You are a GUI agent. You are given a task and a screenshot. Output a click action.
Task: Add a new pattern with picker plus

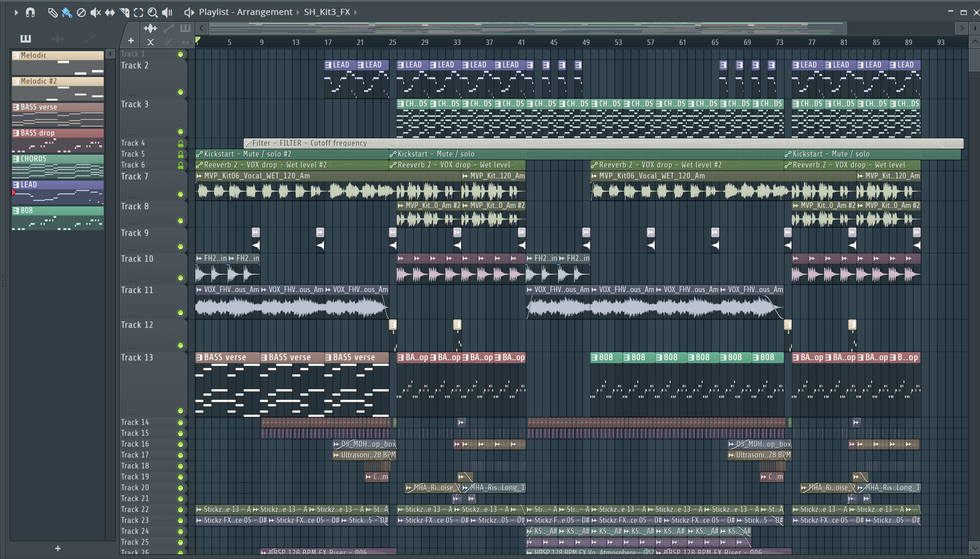pos(58,548)
